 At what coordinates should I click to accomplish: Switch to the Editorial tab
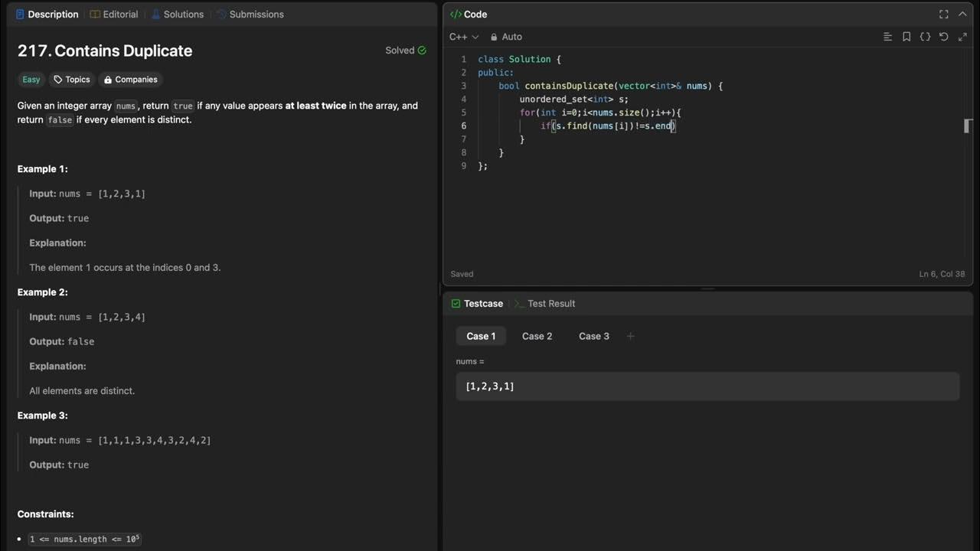point(114,15)
